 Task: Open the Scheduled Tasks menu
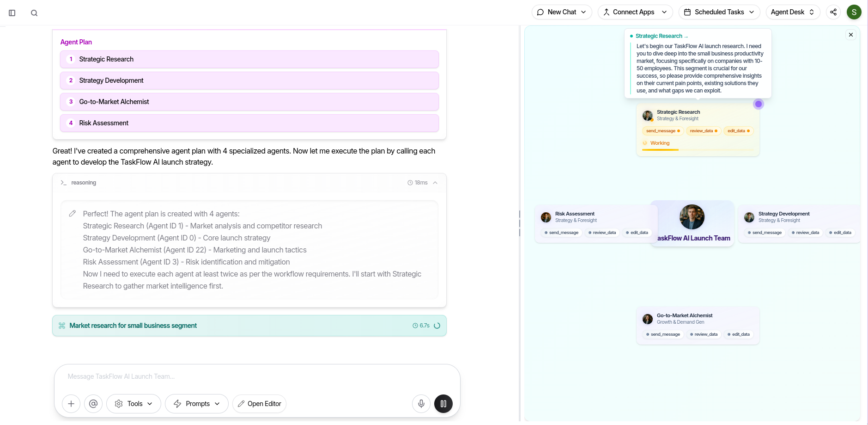pos(719,12)
